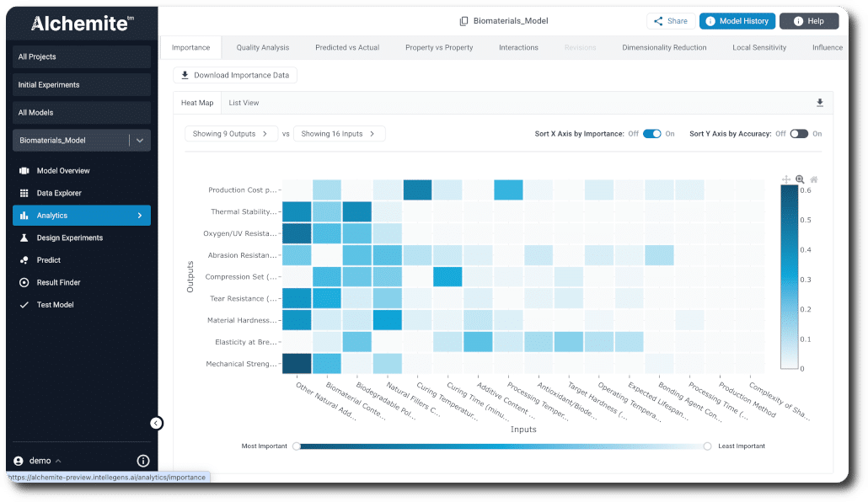Screen dimensions: 868x502
Task: Switch to the List View tab
Action: [x=244, y=103]
